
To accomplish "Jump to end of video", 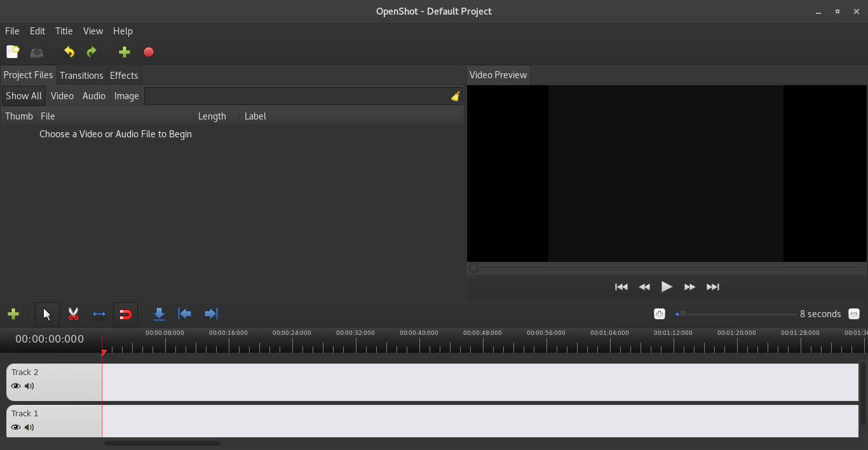I will pos(713,287).
